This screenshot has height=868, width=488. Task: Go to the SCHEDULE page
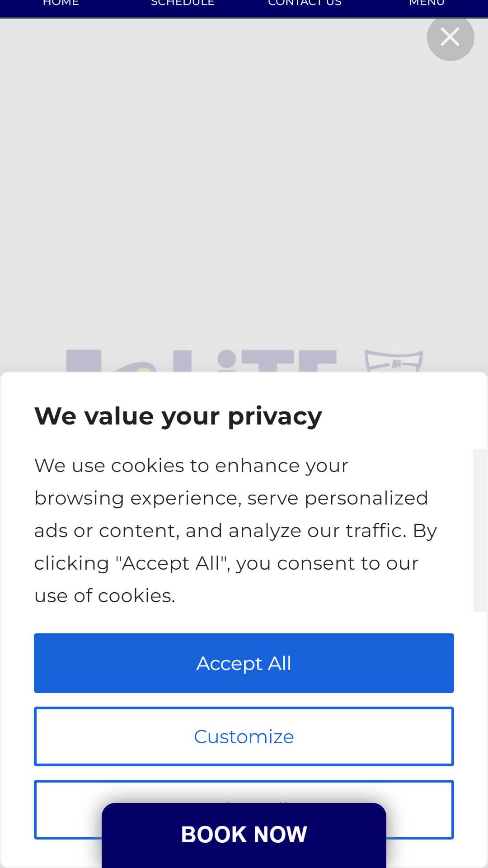click(x=183, y=4)
